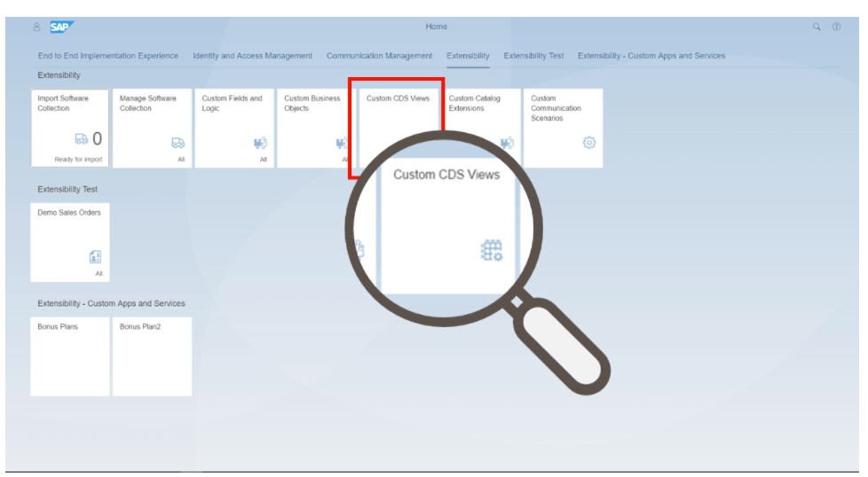
Task: Open the search icon in header
Action: [817, 27]
